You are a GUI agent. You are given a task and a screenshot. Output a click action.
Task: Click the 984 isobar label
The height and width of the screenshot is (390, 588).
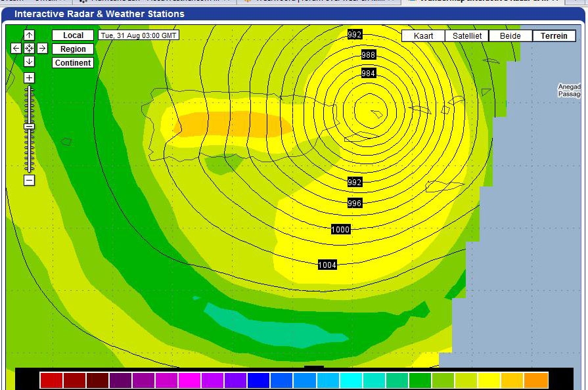click(369, 73)
